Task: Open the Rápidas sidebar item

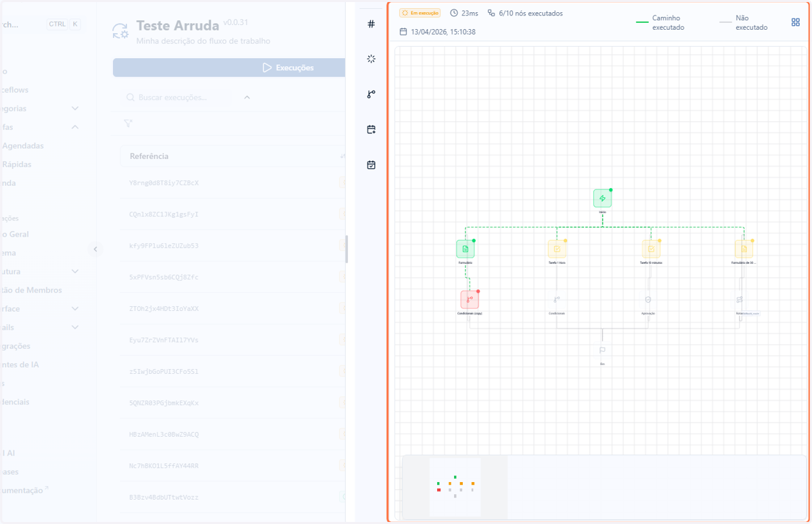Action: (16, 164)
